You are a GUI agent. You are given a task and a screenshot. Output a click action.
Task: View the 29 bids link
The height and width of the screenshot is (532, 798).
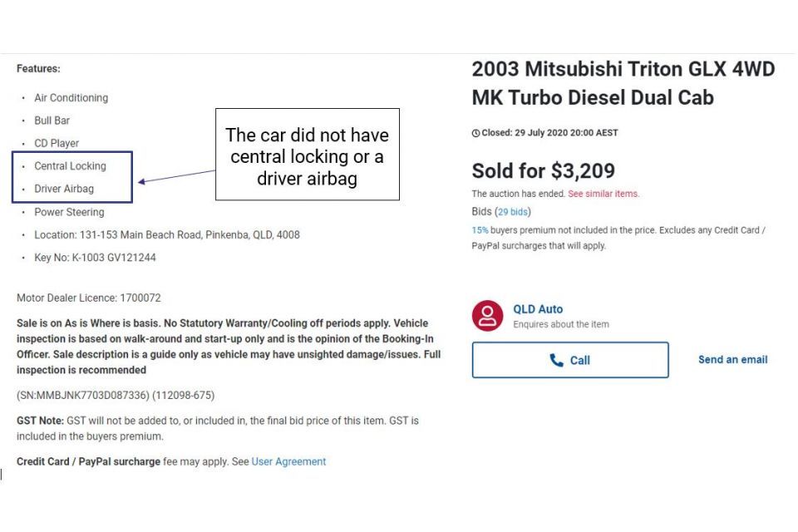[513, 212]
